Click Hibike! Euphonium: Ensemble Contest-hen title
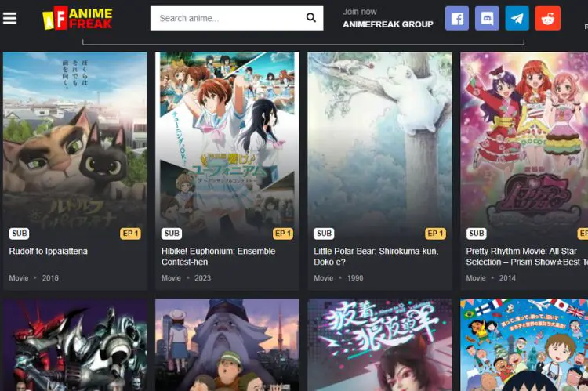 (x=218, y=256)
